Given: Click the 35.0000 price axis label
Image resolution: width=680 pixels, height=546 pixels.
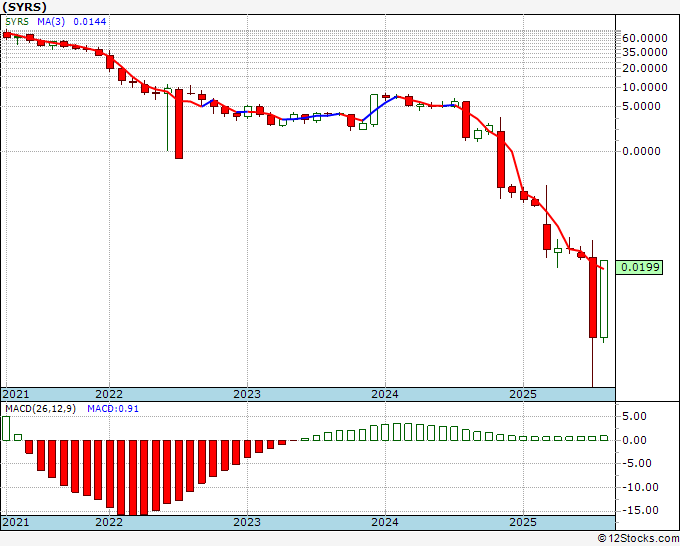Looking at the screenshot, I should pyautogui.click(x=644, y=52).
